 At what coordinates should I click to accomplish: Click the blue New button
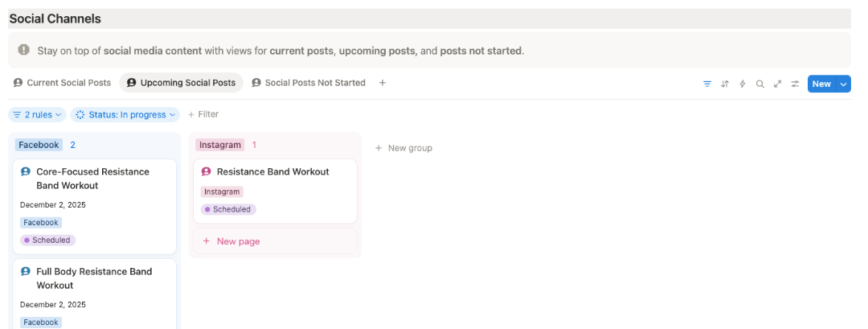point(821,84)
